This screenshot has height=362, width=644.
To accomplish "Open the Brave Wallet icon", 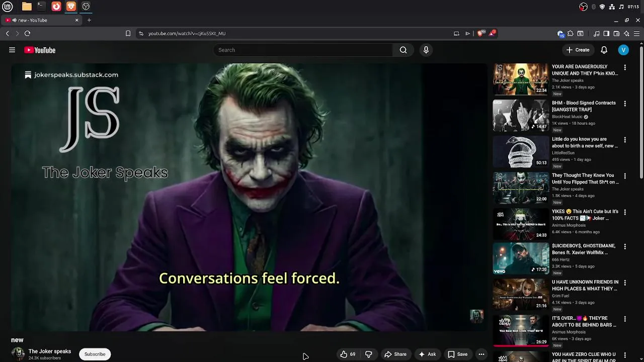I will (x=616, y=34).
